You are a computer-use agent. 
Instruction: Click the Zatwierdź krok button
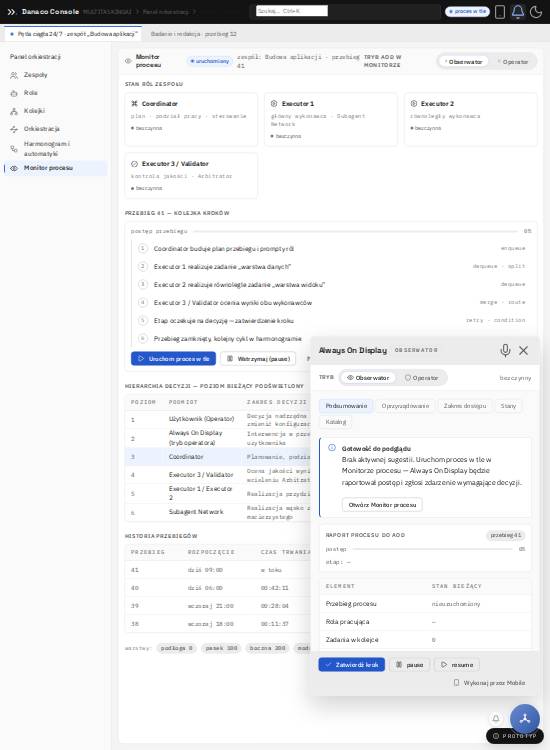tap(352, 664)
